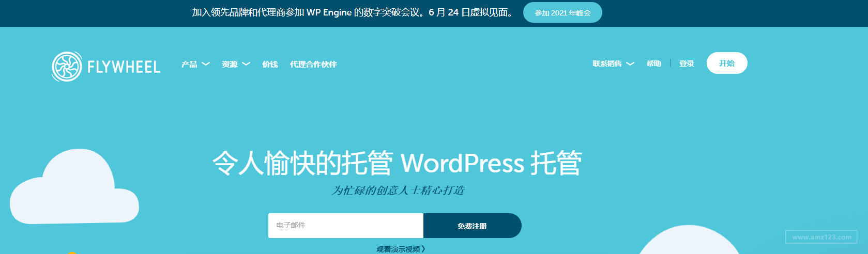Open the 帮助 help link
Viewport: 868px width, 254px height.
coord(654,63)
